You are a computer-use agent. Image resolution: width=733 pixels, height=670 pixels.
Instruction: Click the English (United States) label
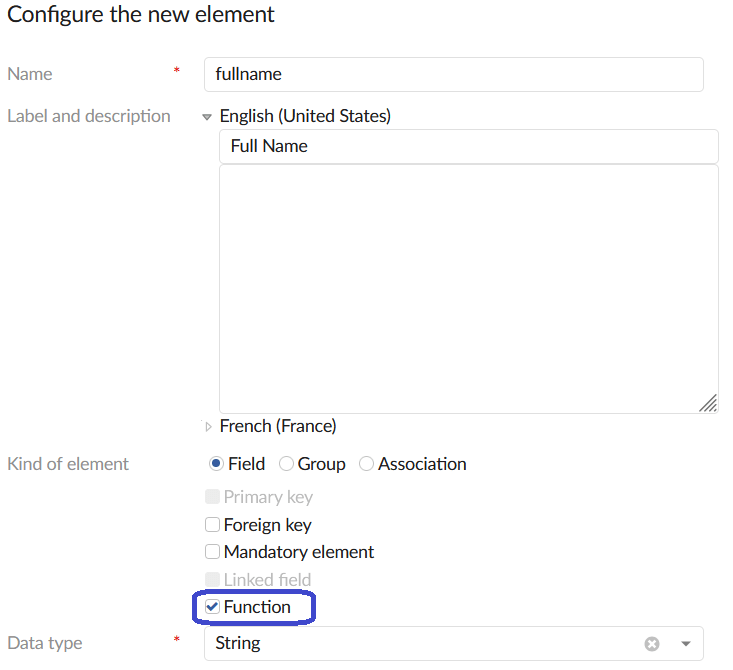tap(305, 116)
